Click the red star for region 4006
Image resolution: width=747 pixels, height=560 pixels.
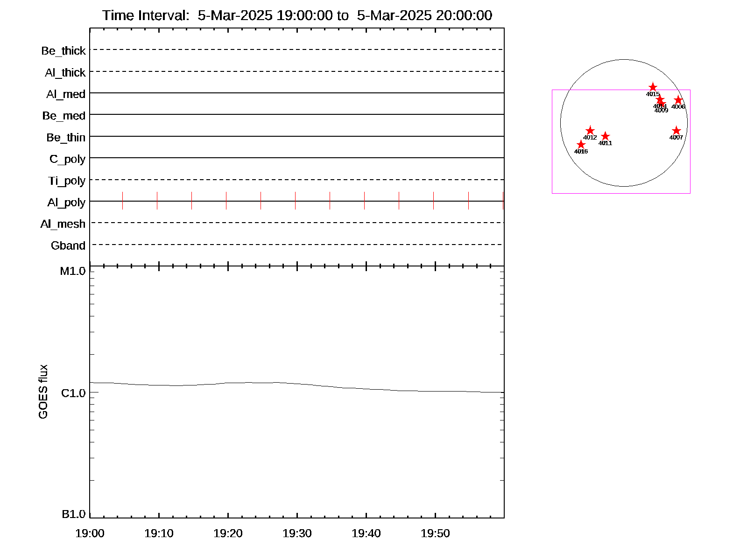pyautogui.click(x=678, y=100)
